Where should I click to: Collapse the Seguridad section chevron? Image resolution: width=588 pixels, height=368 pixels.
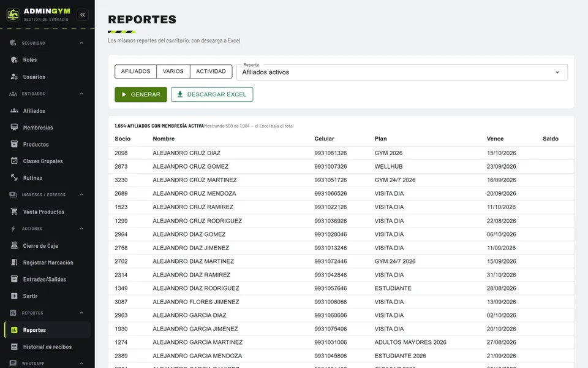point(81,43)
